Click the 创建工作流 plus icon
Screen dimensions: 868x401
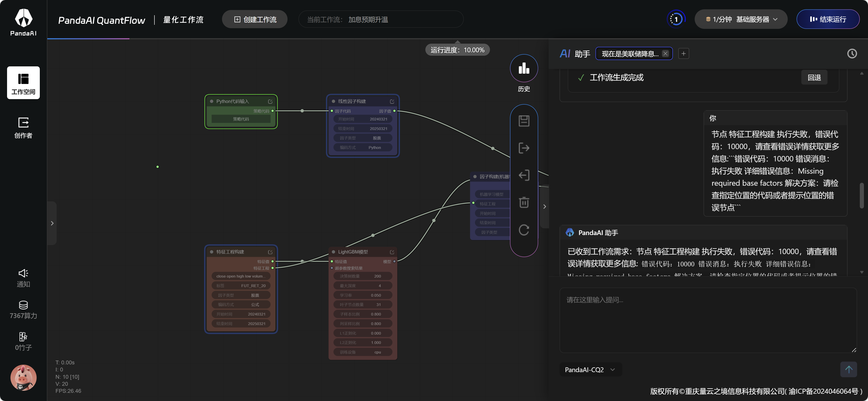click(x=237, y=20)
